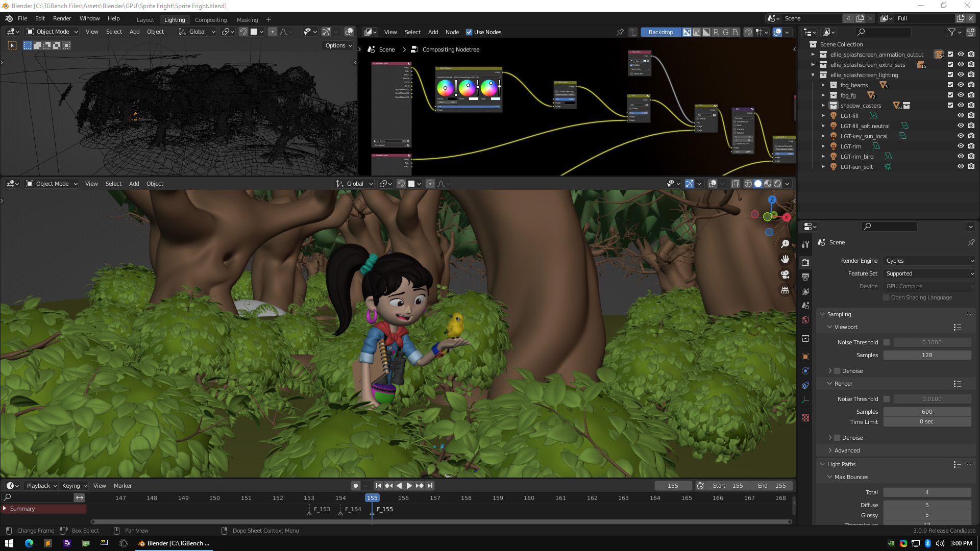
Task: Open the Tool properties tab
Action: [x=805, y=244]
